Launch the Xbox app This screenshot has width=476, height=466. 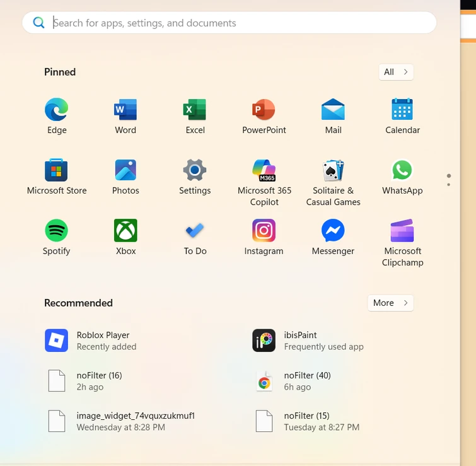(125, 237)
